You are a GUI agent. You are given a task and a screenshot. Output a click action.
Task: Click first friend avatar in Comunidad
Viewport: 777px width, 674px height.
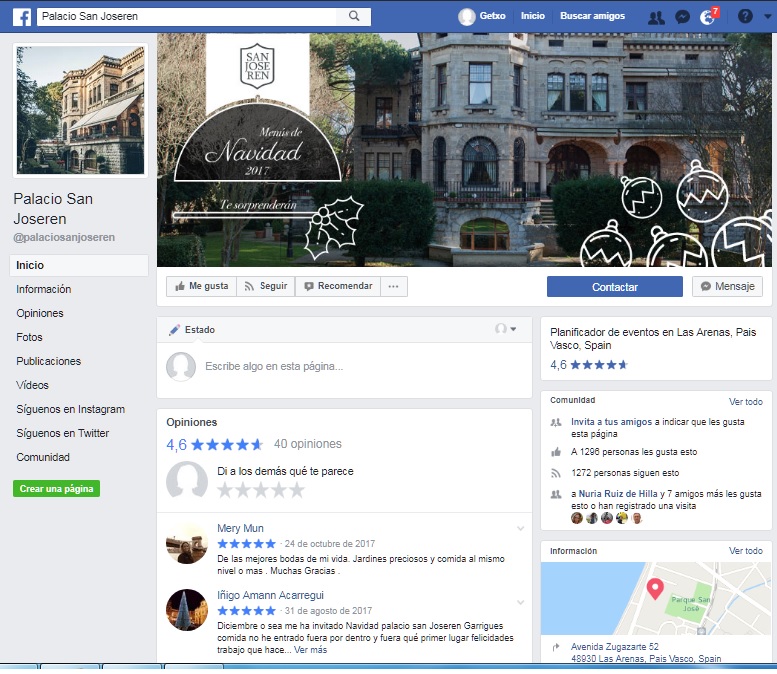(576, 518)
